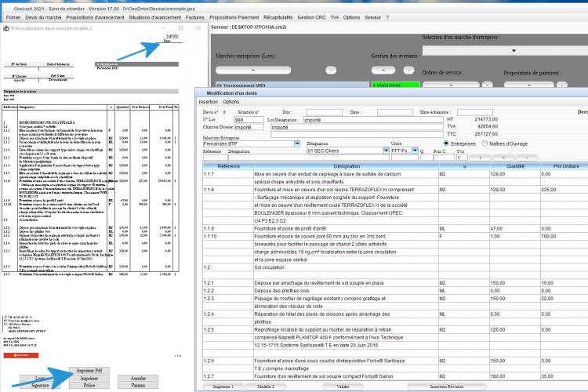Screen dimensions: 588x392
Task: Click the N° Lot field containing 999
Action: (x=249, y=120)
